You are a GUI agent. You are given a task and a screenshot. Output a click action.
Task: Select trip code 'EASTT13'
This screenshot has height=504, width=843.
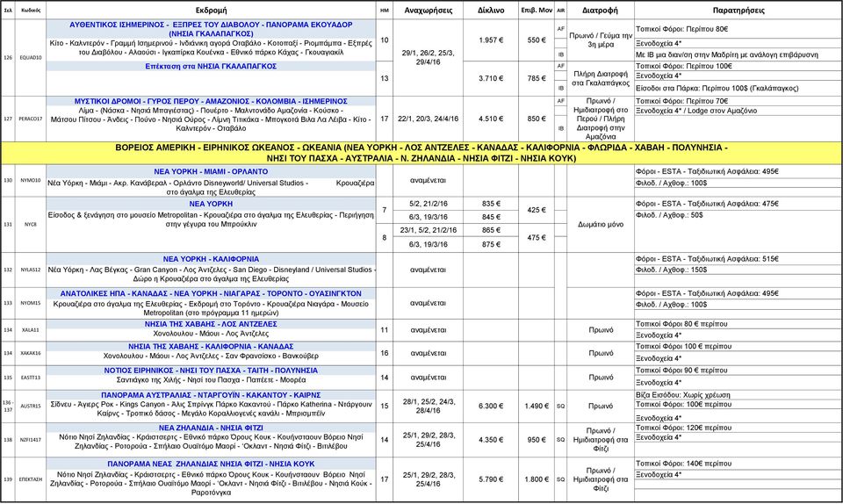tap(31, 378)
